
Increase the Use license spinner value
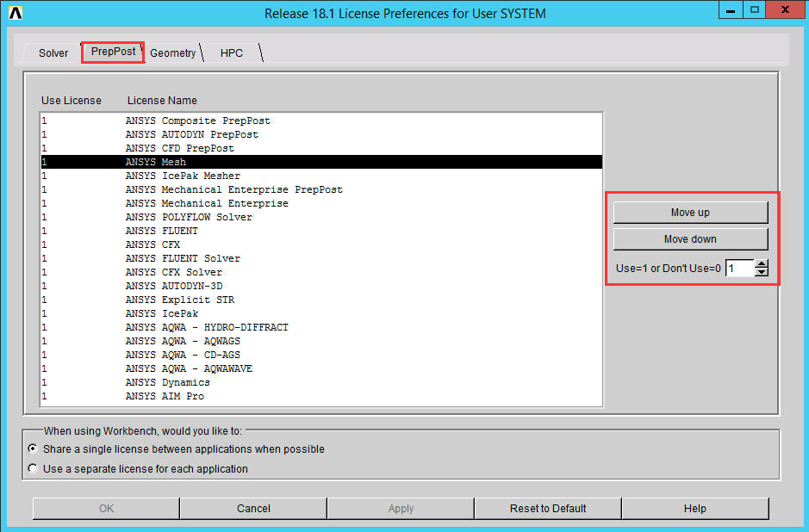pyautogui.click(x=761, y=264)
